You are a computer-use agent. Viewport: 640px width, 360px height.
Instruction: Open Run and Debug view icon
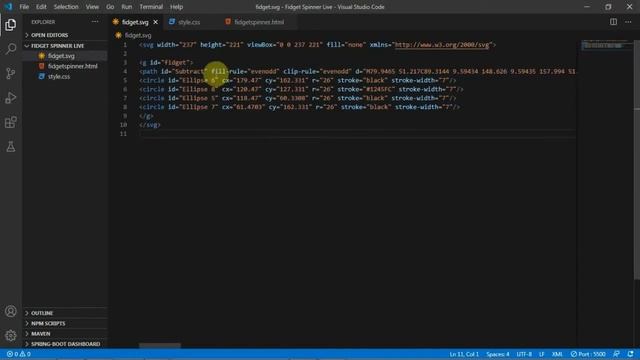tap(11, 98)
